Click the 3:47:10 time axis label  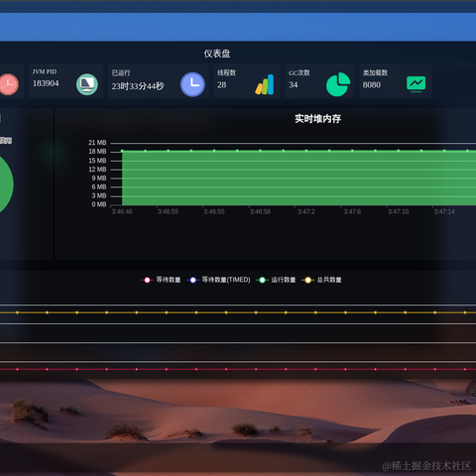(x=399, y=212)
